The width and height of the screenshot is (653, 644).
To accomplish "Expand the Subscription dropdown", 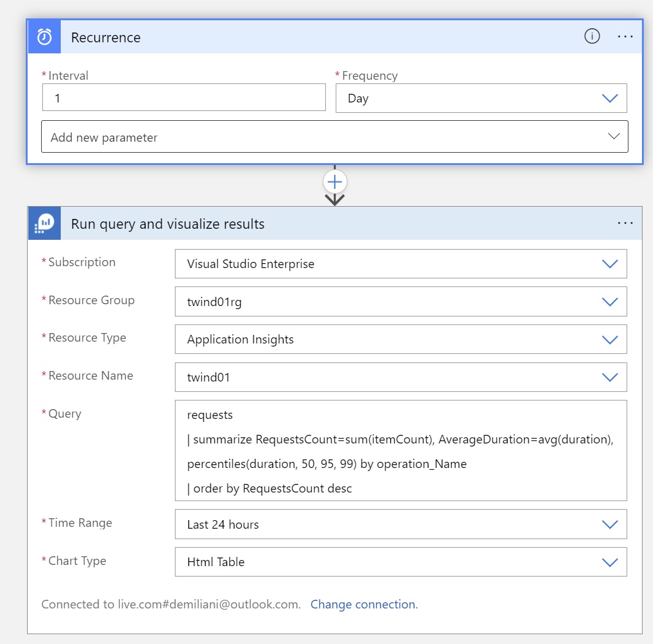I will (400, 264).
